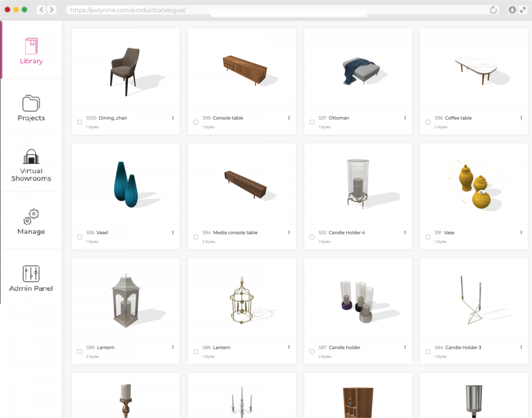Click the browser forward arrow
The width and height of the screenshot is (532, 418).
tap(52, 10)
